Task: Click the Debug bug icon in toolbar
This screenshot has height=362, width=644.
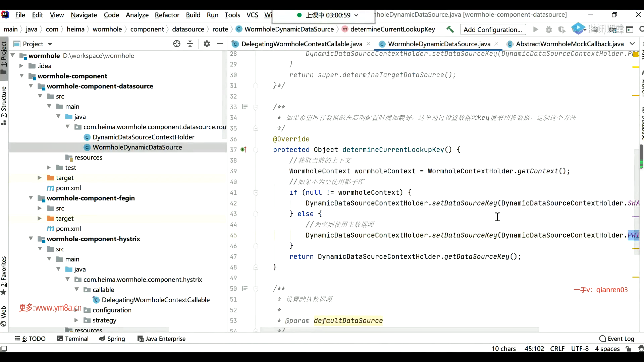Action: (x=549, y=29)
